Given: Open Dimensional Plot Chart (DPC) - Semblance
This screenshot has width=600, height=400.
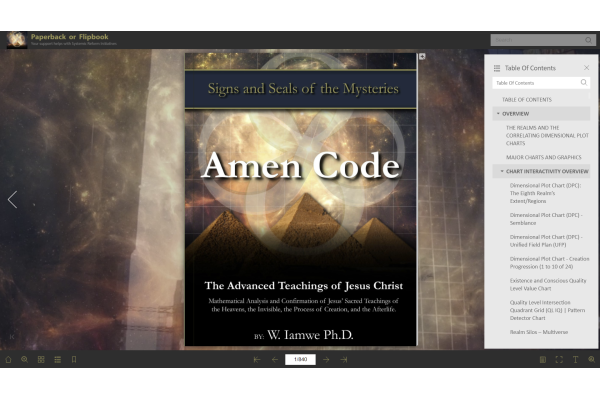Looking at the screenshot, I should click(x=546, y=219).
